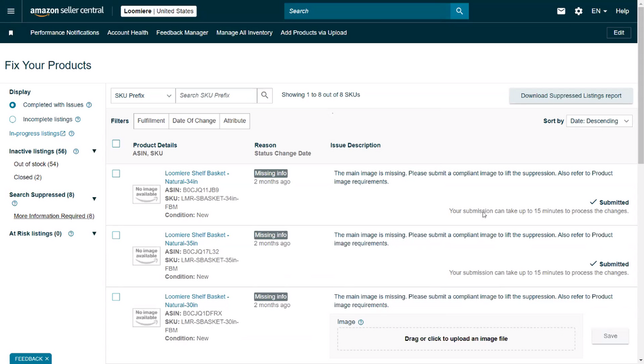The width and height of the screenshot is (644, 364).
Task: Go to Performance Notifications
Action: (65, 33)
